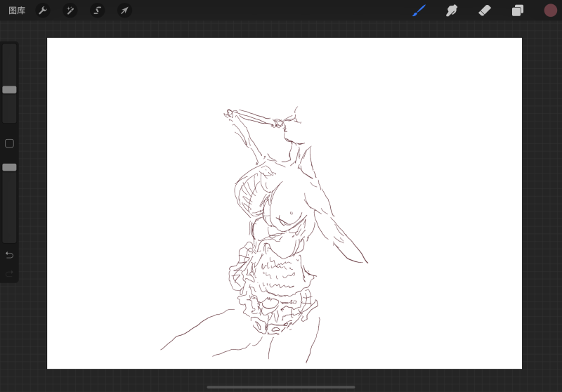
Task: Select the Smudge tool
Action: tap(452, 11)
